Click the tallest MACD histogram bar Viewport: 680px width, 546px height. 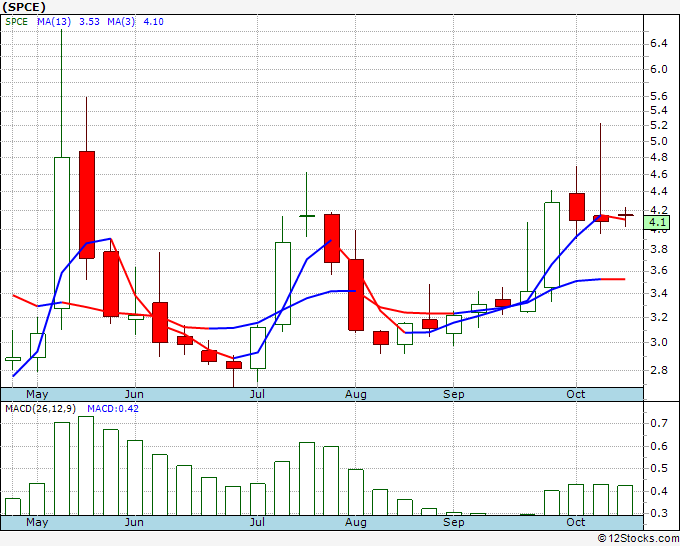[x=86, y=466]
